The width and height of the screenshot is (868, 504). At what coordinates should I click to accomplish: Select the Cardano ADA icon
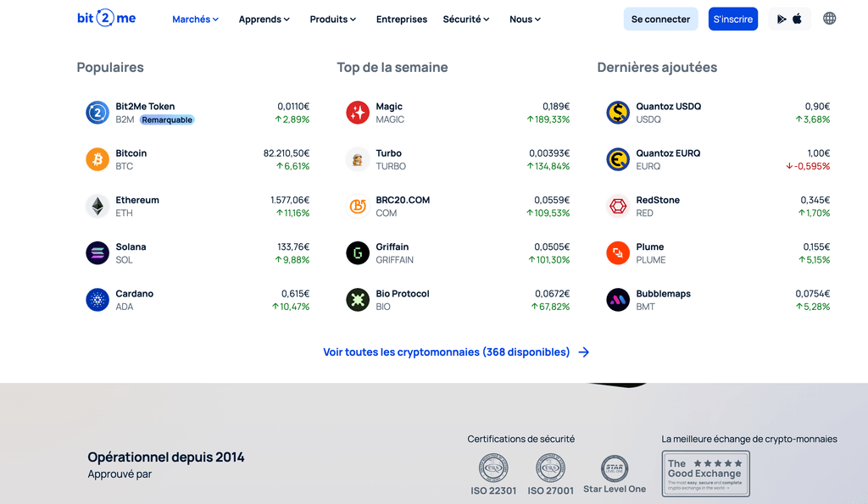click(x=97, y=299)
